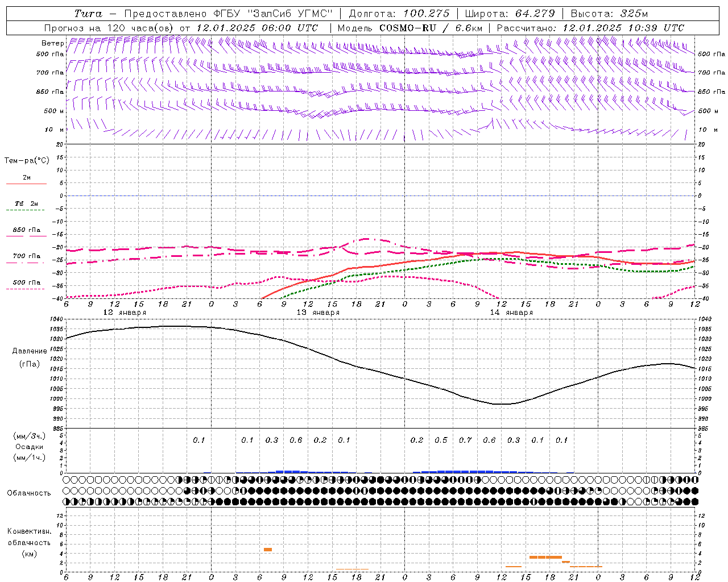Select the computed time "12.01.2025 10:39 UTC"
Screen dimensions: 728x582
623,28
